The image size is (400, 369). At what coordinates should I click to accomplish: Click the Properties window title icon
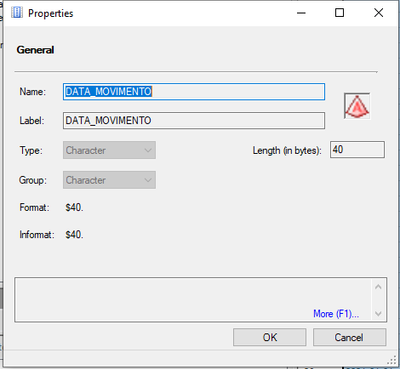click(17, 13)
